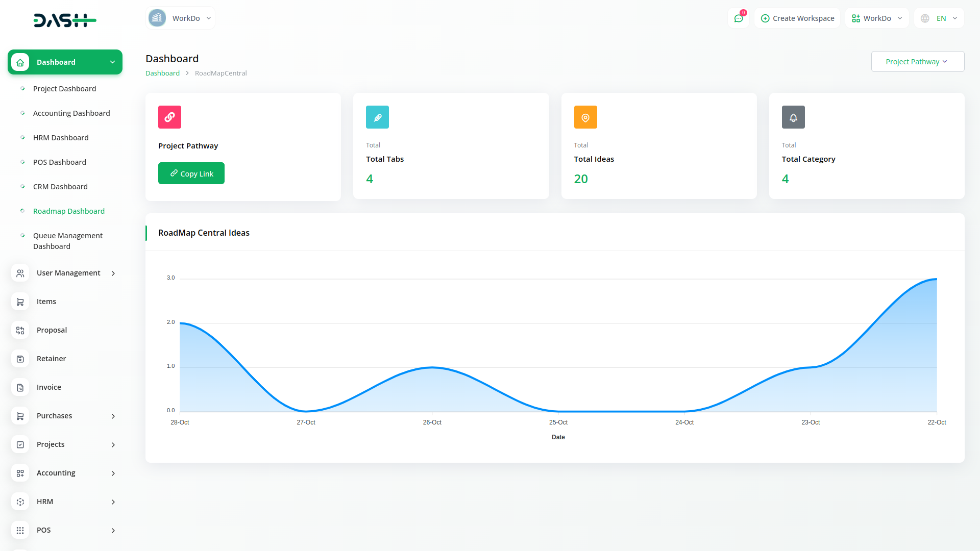Click the Copy Link button
The height and width of the screenshot is (551, 980).
coord(191,173)
